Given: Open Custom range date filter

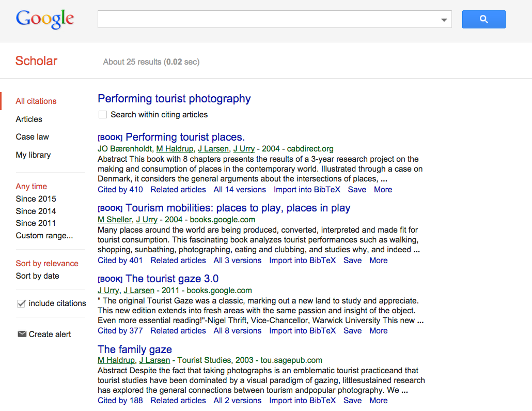Looking at the screenshot, I should pos(44,235).
